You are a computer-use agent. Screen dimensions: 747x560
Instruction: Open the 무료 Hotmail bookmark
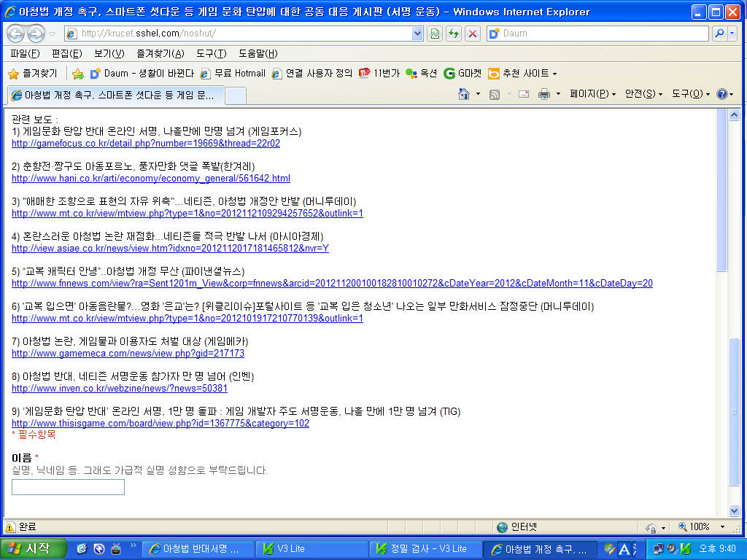click(233, 74)
